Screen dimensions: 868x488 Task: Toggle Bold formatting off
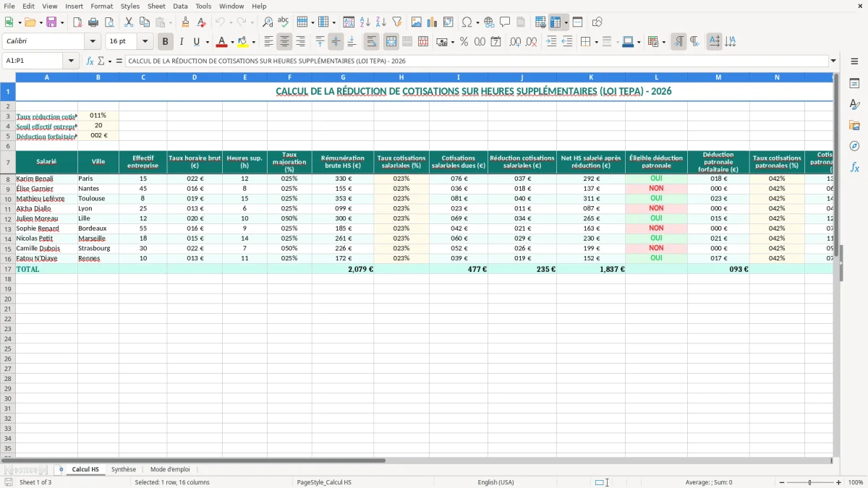tap(166, 42)
